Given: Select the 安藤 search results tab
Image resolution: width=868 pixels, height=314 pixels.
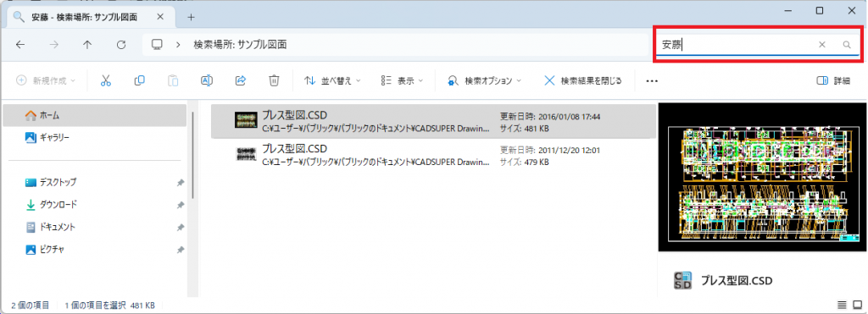Looking at the screenshot, I should pos(92,17).
